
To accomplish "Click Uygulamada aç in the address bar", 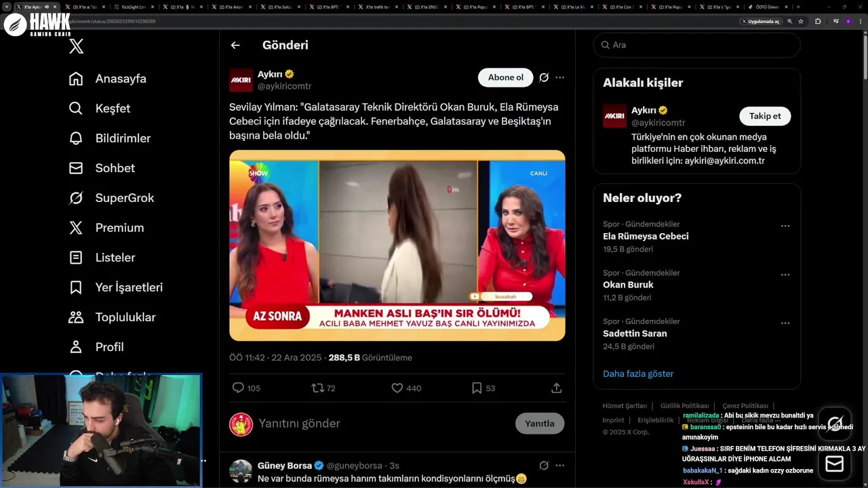I will [760, 22].
